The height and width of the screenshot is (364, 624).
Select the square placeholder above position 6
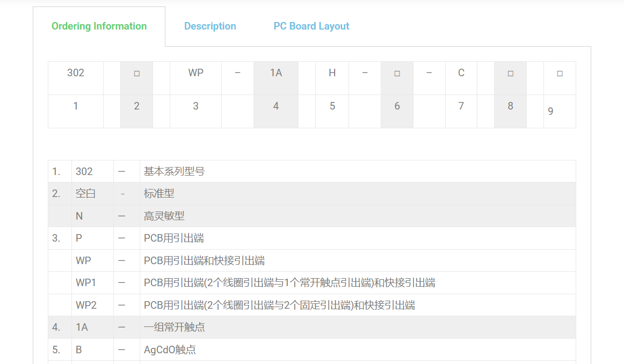pos(397,74)
